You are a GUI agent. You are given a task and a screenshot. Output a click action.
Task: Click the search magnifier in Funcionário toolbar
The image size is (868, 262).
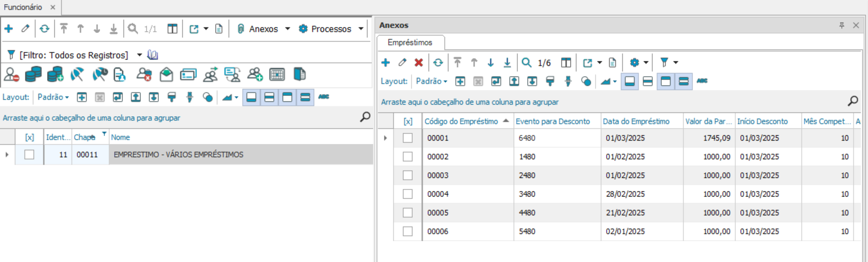133,29
